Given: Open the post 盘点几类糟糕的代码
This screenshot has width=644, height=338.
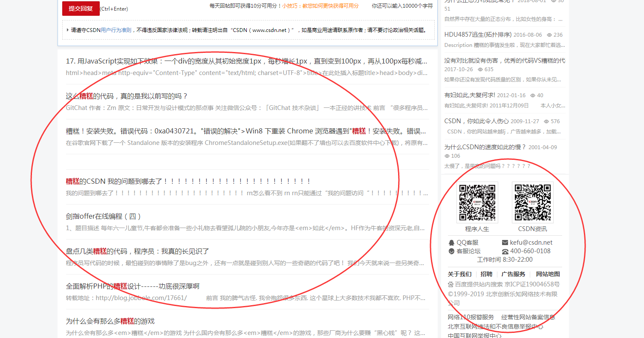Looking at the screenshot, I should click(138, 251).
